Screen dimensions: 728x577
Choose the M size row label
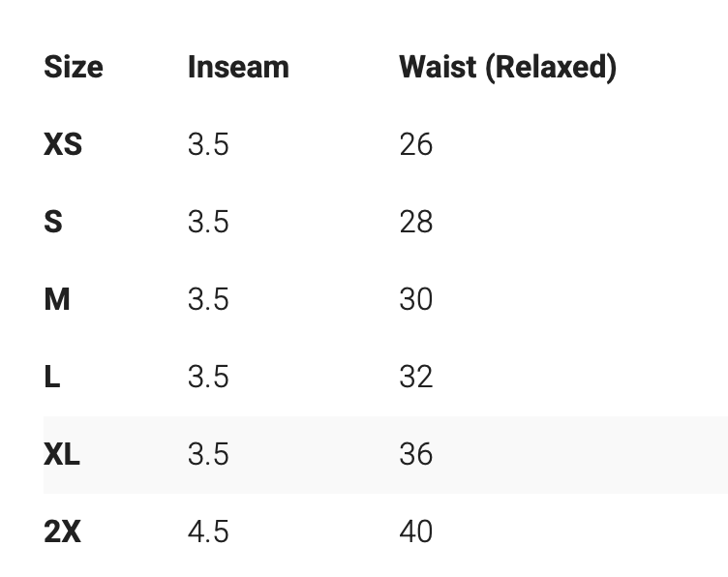57,299
